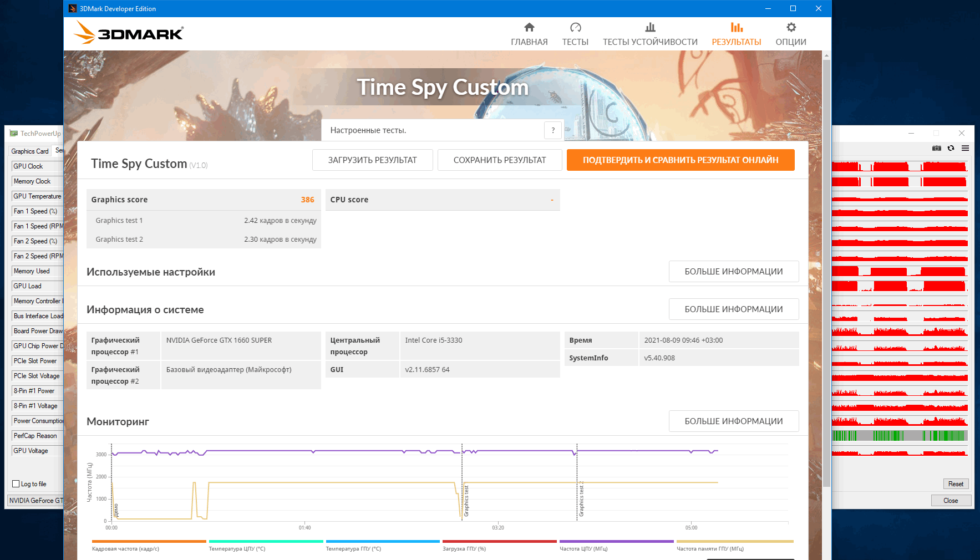Viewport: 980px width, 560px height.
Task: Open БОЛЬШЕ ИНФОРМАЦИИ for Информация о системе
Action: tap(734, 309)
